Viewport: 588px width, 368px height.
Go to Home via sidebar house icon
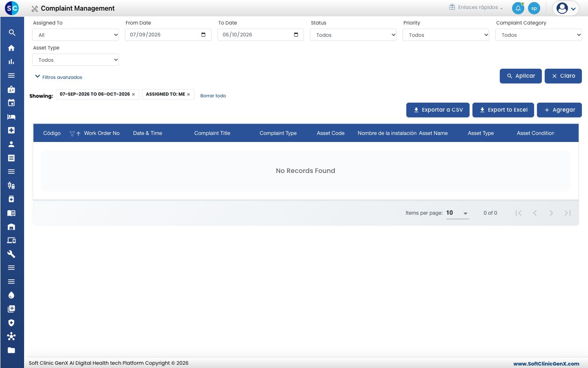tap(11, 48)
